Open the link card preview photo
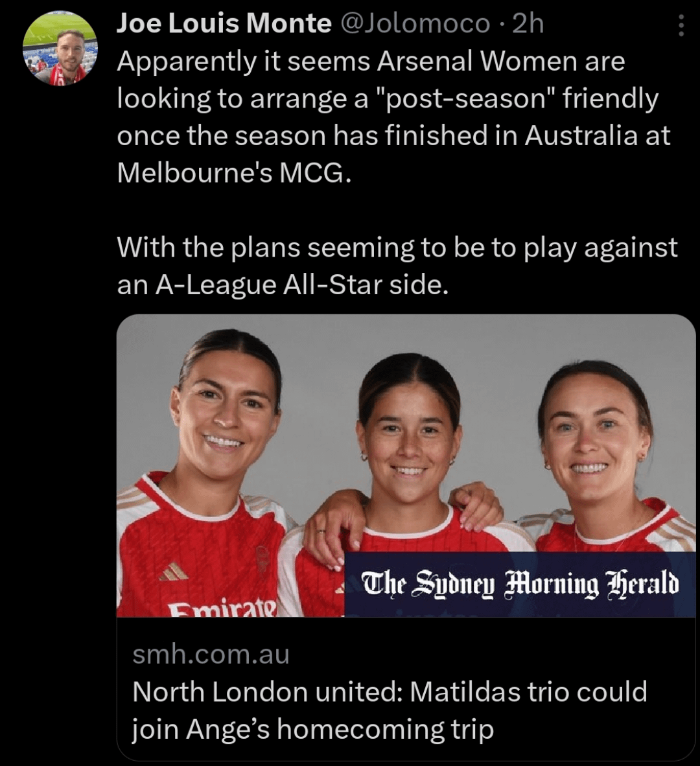Image resolution: width=700 pixels, height=766 pixels. tap(406, 465)
